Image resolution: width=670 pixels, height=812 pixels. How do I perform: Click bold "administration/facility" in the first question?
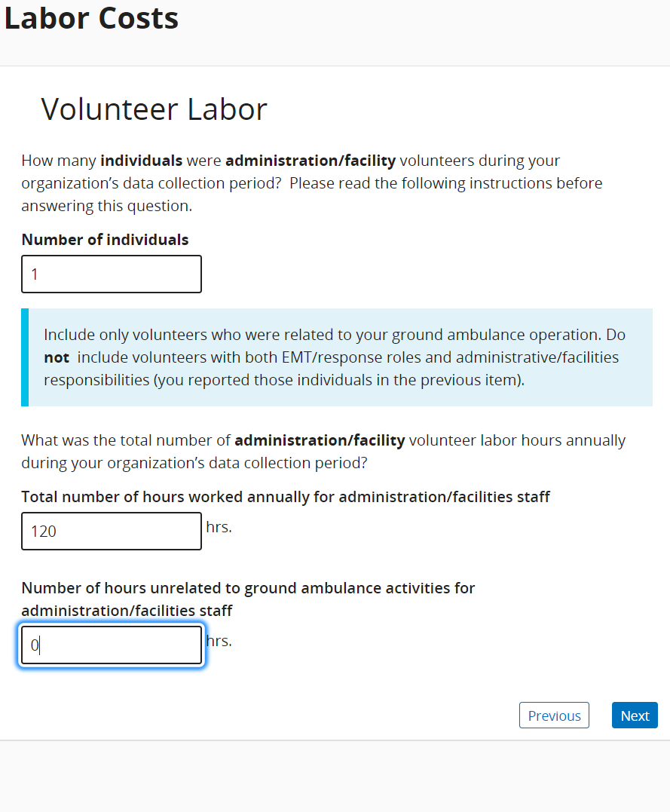click(310, 161)
